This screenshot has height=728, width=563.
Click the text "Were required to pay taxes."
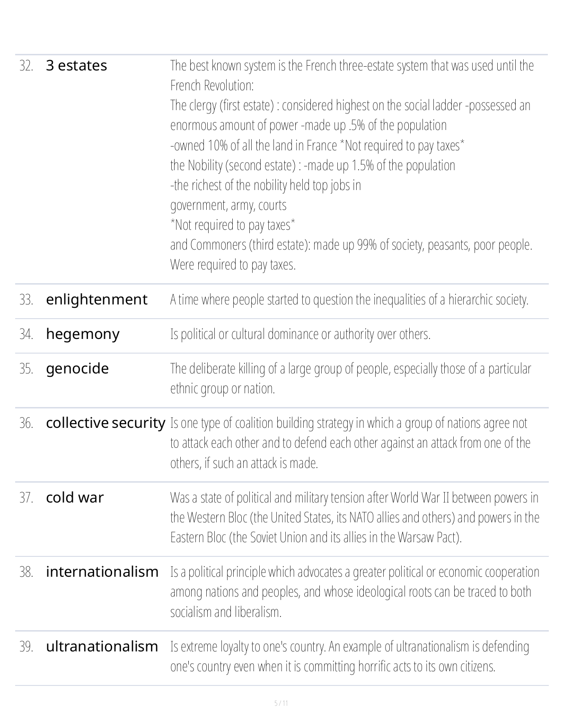233,265
